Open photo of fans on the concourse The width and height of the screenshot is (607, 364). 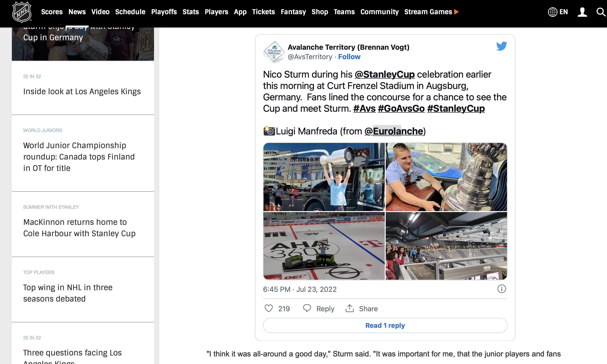tap(446, 246)
